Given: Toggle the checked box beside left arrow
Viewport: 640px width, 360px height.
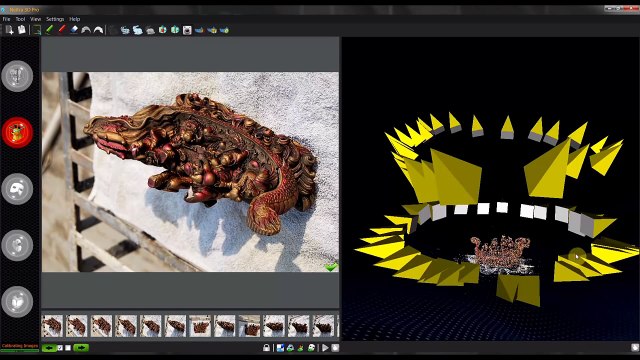Looking at the screenshot, I should click(x=60, y=348).
